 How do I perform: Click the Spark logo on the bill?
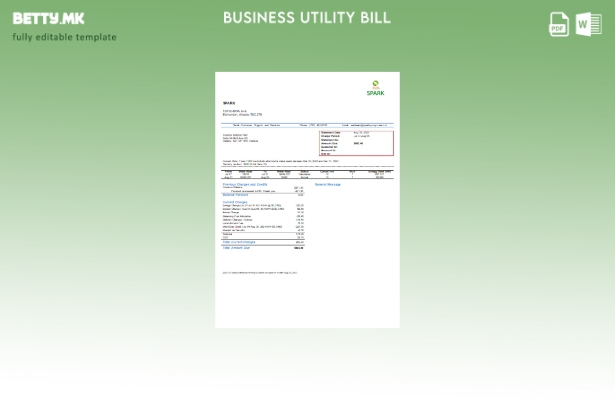tap(375, 88)
